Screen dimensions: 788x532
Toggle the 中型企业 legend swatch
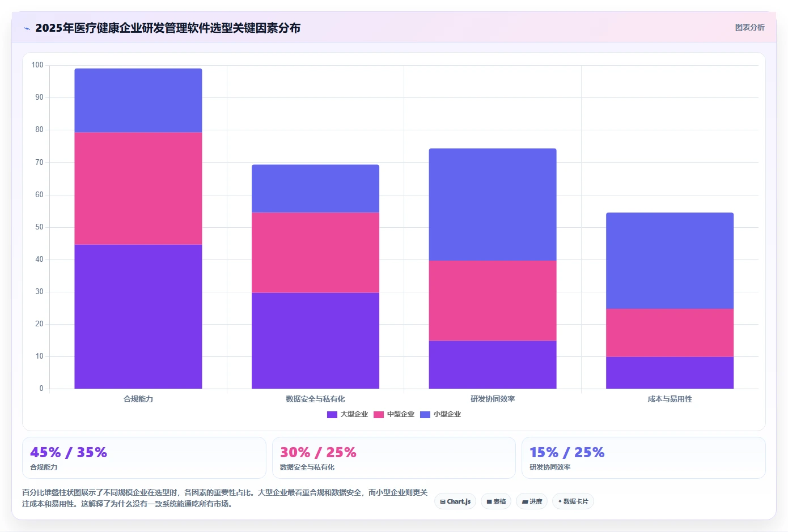coord(379,415)
